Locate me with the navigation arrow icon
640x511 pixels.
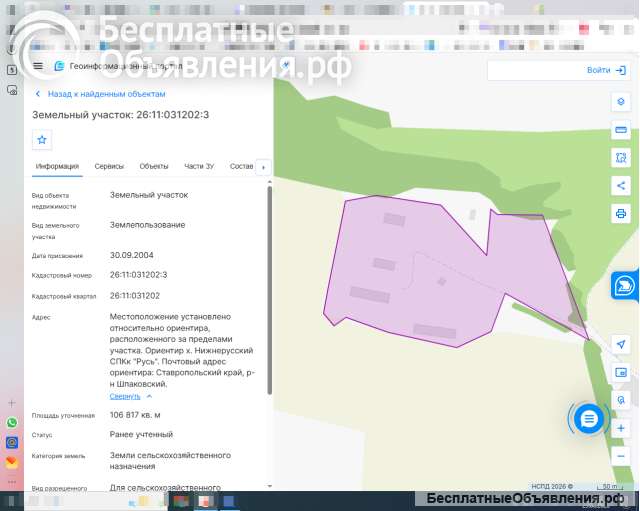click(x=621, y=344)
